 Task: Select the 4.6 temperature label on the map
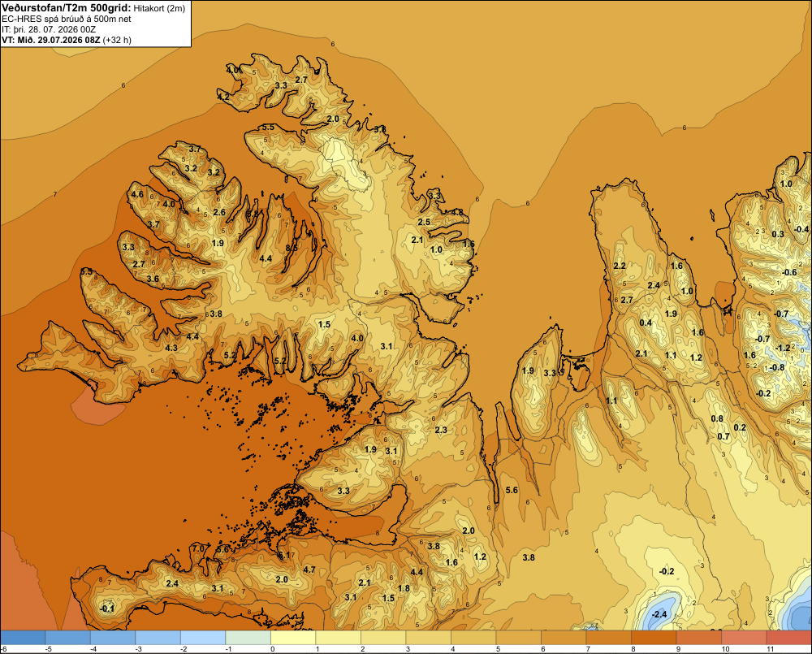click(x=137, y=194)
